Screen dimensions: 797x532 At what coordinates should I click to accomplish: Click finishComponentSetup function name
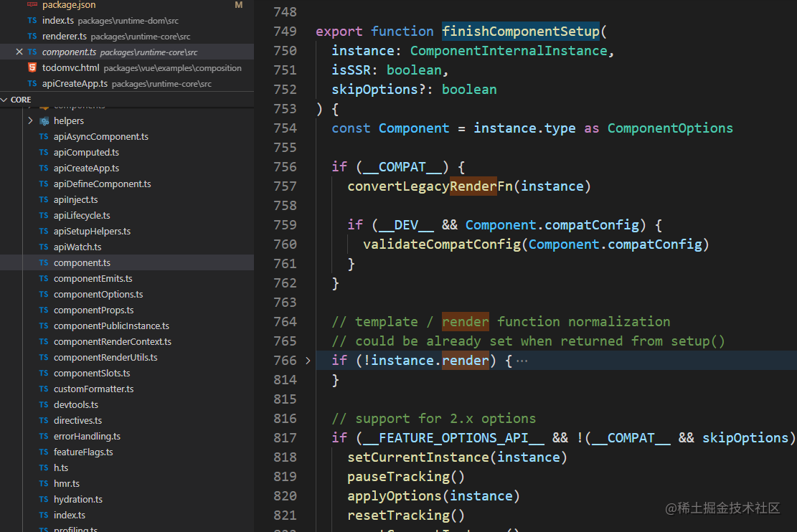coord(521,32)
